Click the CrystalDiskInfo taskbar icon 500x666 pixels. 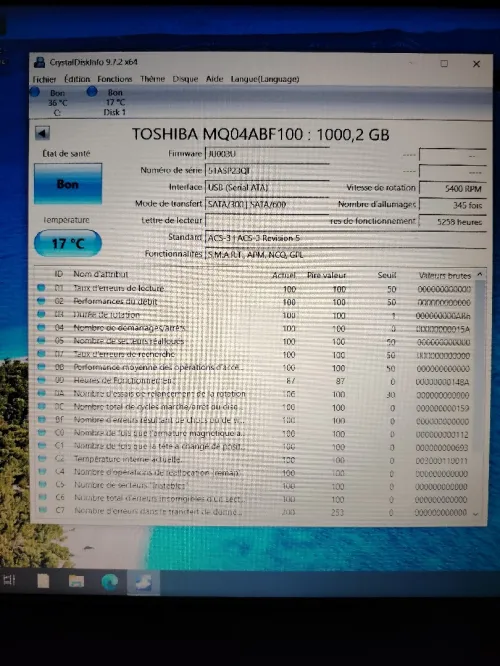144,582
